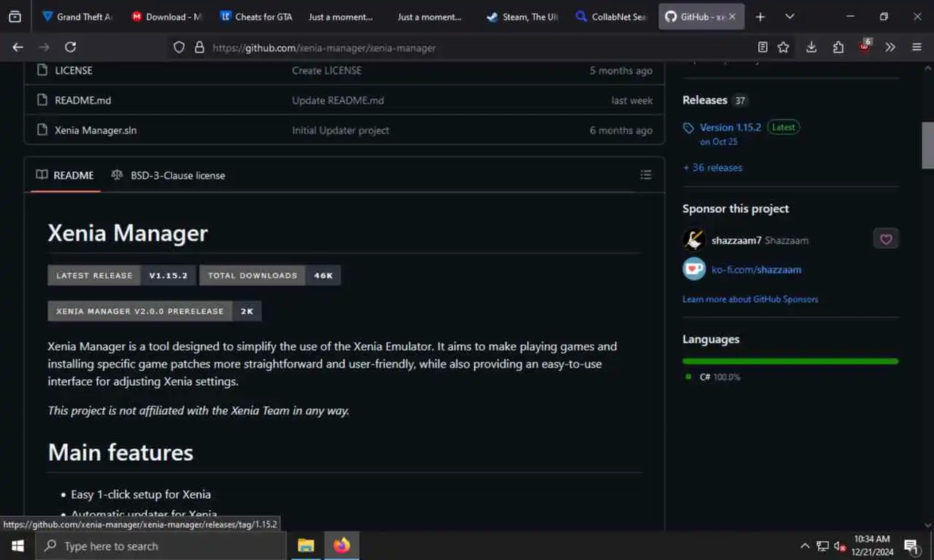Open the Firefox View icon in tab bar
The width and height of the screenshot is (934, 560).
click(x=15, y=16)
